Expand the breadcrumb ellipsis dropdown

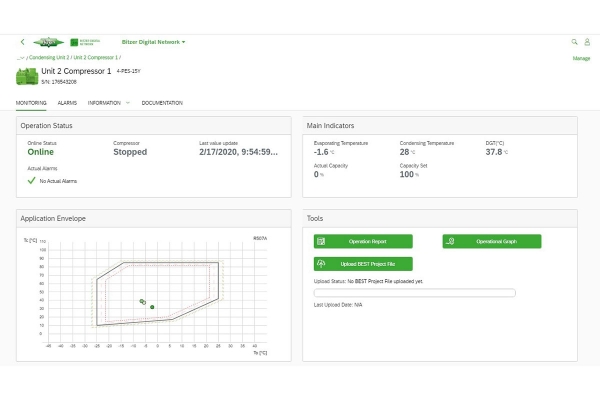click(21, 58)
